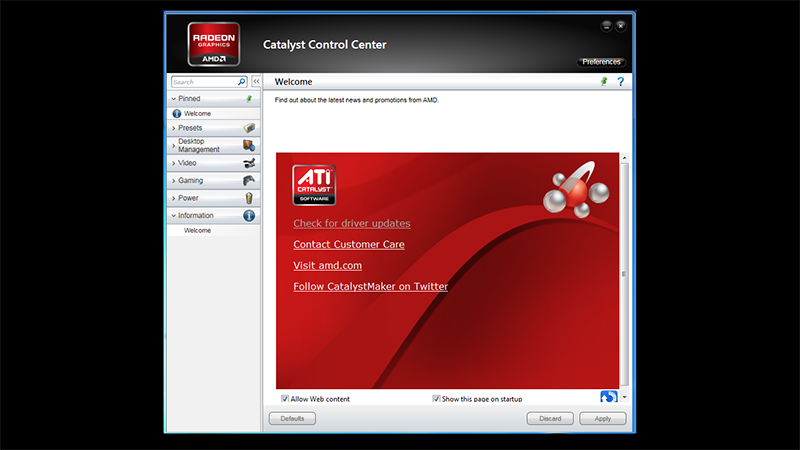Click the scrollbar up arrow
The width and height of the screenshot is (800, 450).
624,158
